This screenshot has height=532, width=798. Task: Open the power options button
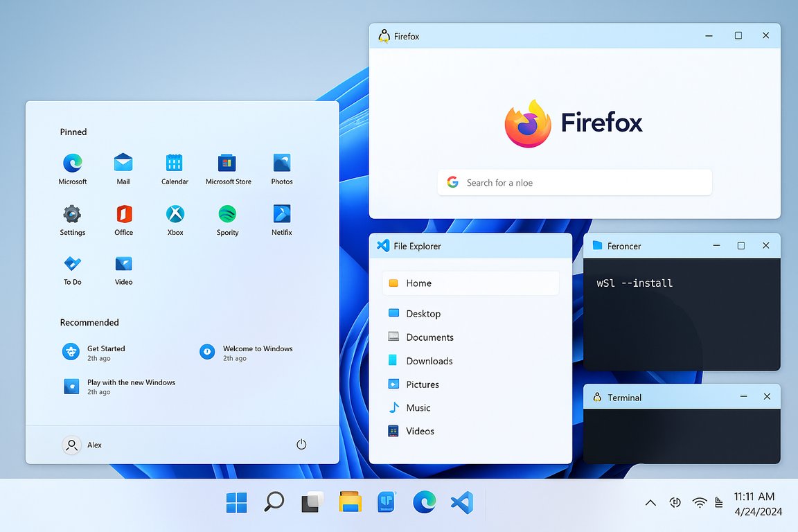click(x=301, y=445)
